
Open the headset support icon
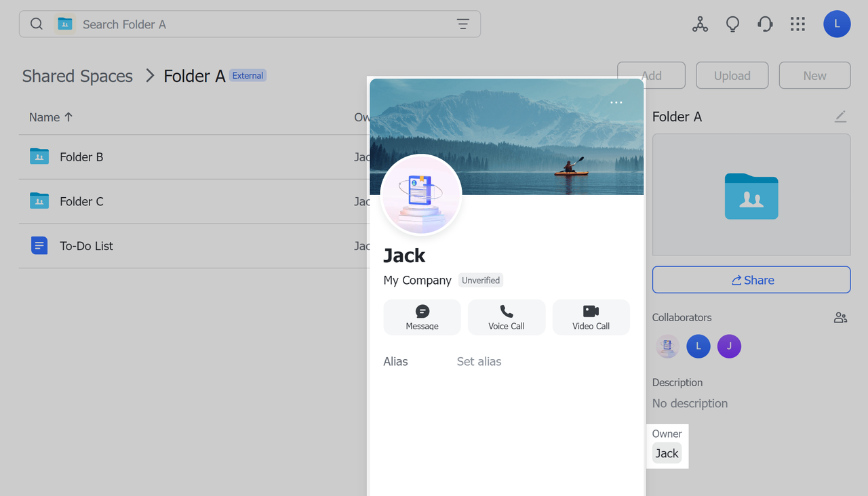click(x=765, y=24)
